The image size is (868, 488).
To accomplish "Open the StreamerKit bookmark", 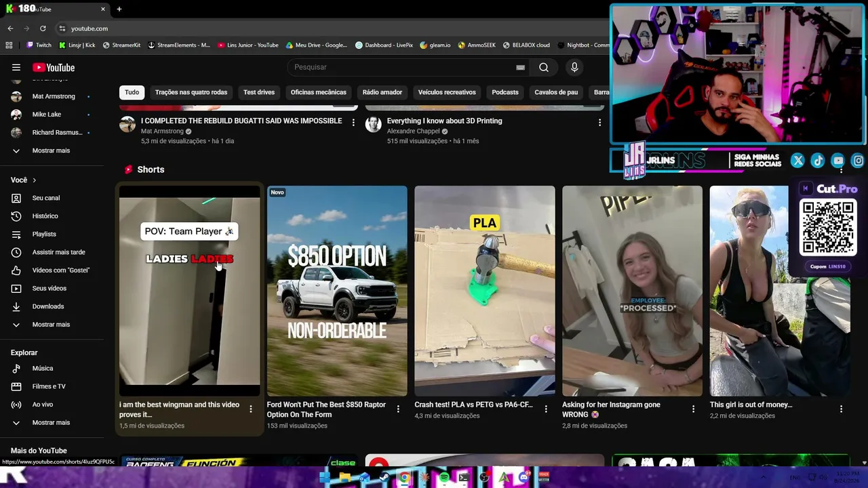I will tap(121, 45).
